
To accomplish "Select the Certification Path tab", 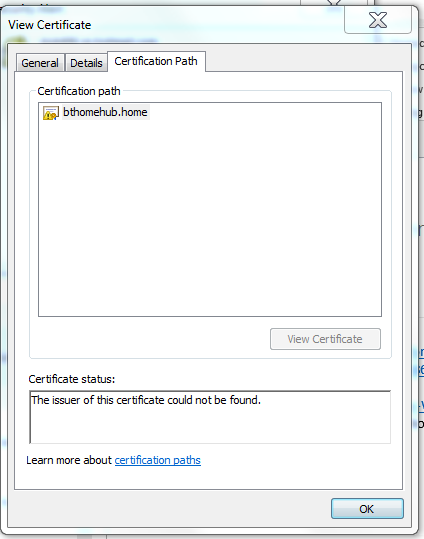I will pos(156,61).
